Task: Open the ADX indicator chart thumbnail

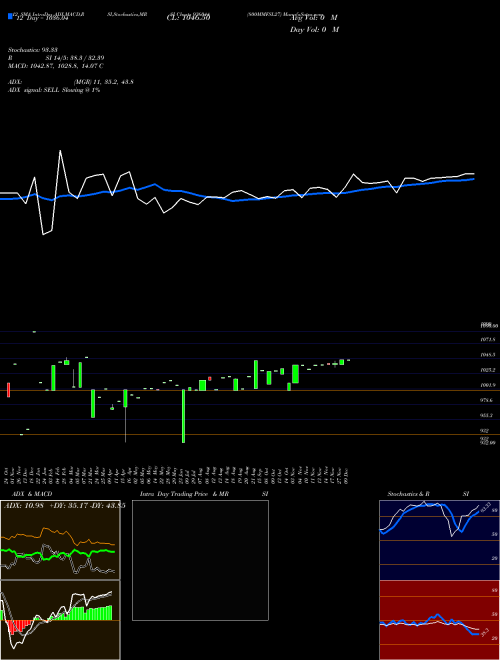Action: tap(60, 540)
